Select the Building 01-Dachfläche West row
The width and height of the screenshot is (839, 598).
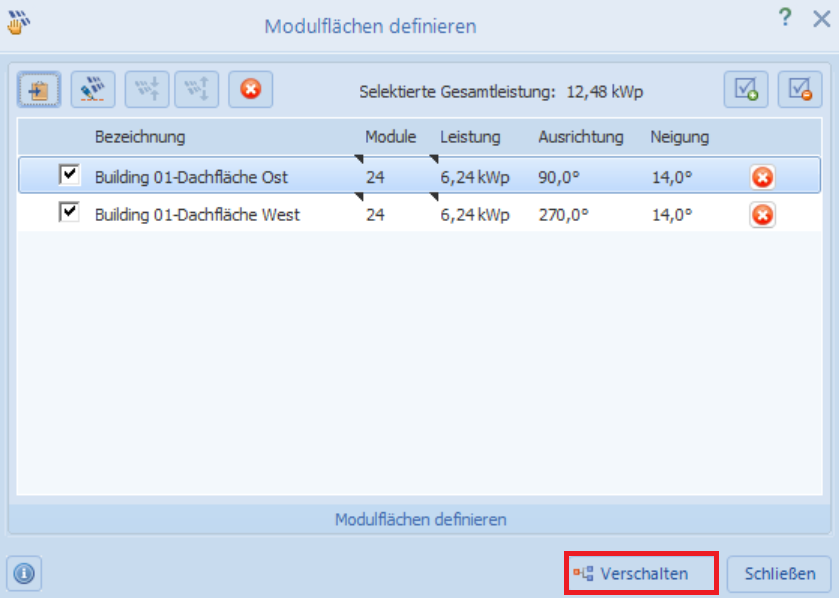(197, 215)
